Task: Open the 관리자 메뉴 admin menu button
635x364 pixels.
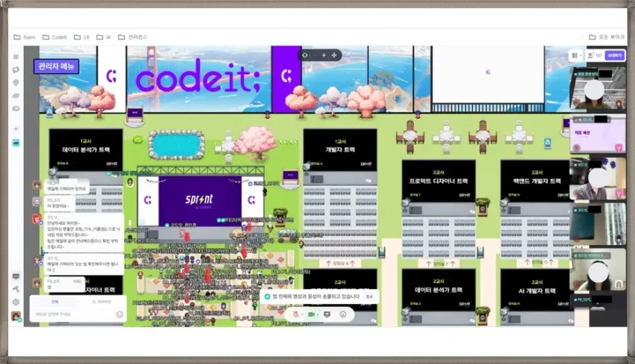Action: tap(56, 66)
